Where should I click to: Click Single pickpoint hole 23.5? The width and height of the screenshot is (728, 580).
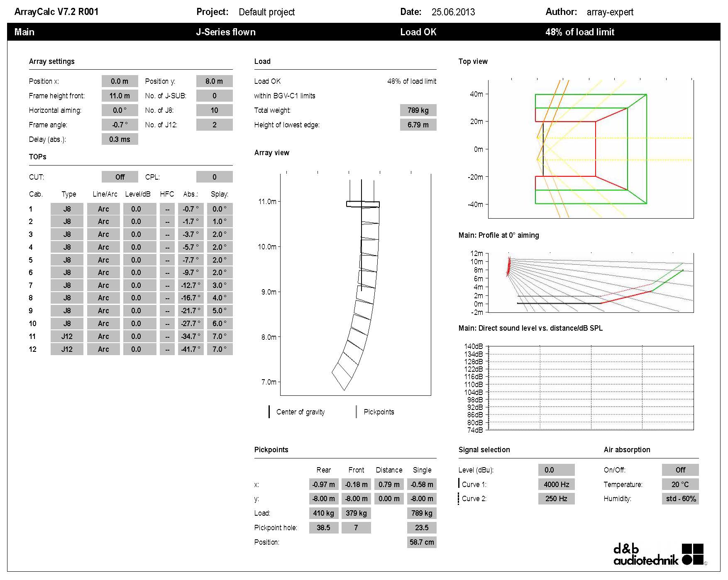click(422, 528)
